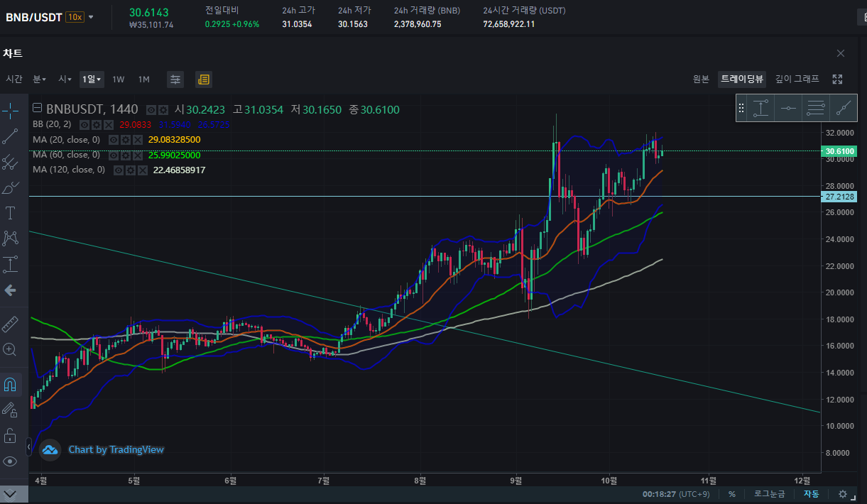Click the 30.6100 current price label
Viewport: 867px width, 504px height.
click(839, 151)
